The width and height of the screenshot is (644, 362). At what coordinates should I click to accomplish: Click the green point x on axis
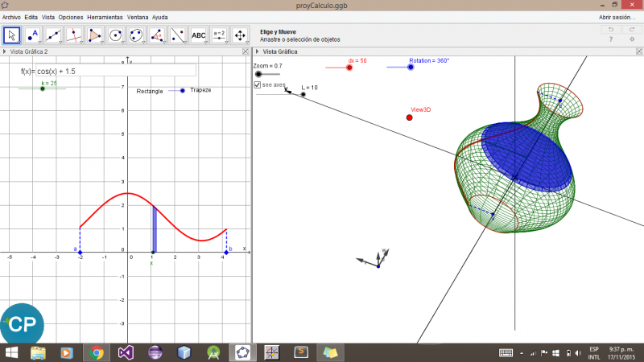[x=153, y=253]
